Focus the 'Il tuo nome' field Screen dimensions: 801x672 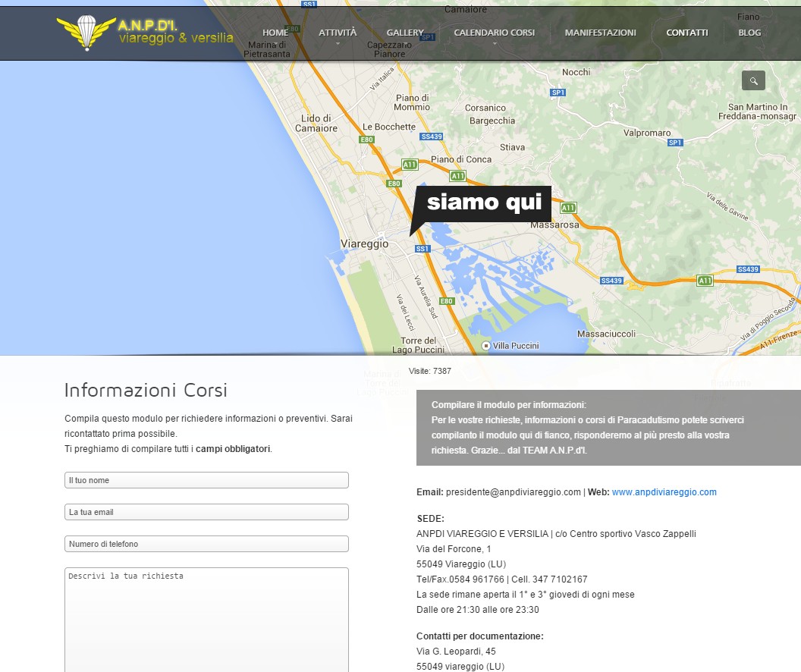206,480
